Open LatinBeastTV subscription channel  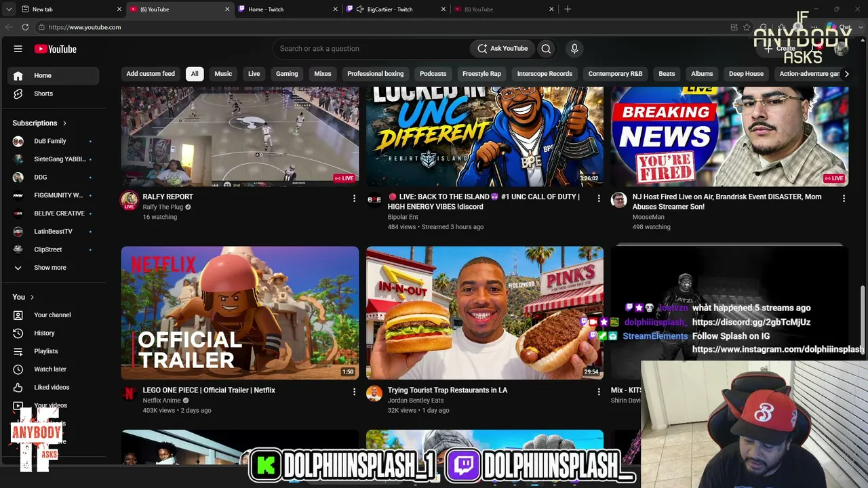53,231
